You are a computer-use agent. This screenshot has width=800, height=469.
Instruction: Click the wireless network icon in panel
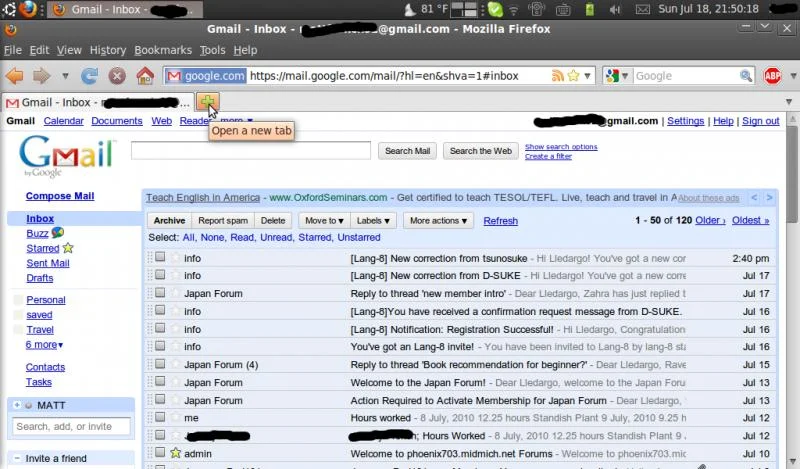click(x=514, y=9)
